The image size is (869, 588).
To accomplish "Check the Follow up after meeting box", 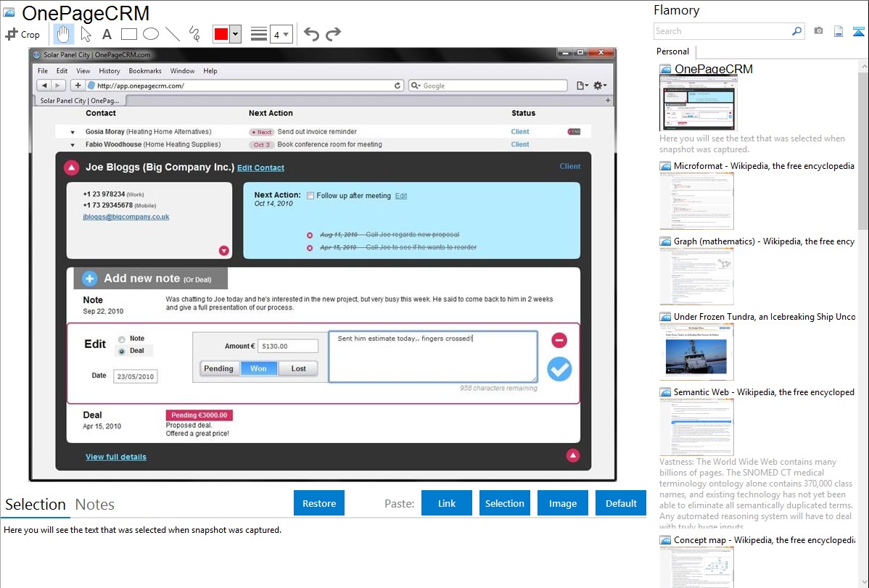I will tap(310, 196).
